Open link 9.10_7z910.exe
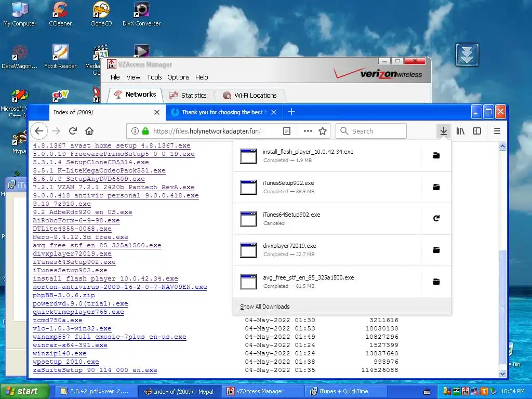Viewport: 532px width, 399px height. 62,204
